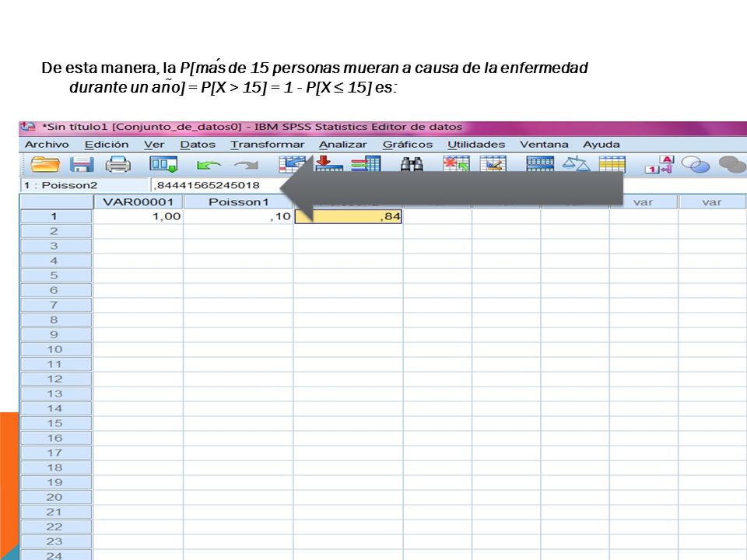The image size is (747, 560).
Task: Select row header 23
Action: click(x=56, y=541)
